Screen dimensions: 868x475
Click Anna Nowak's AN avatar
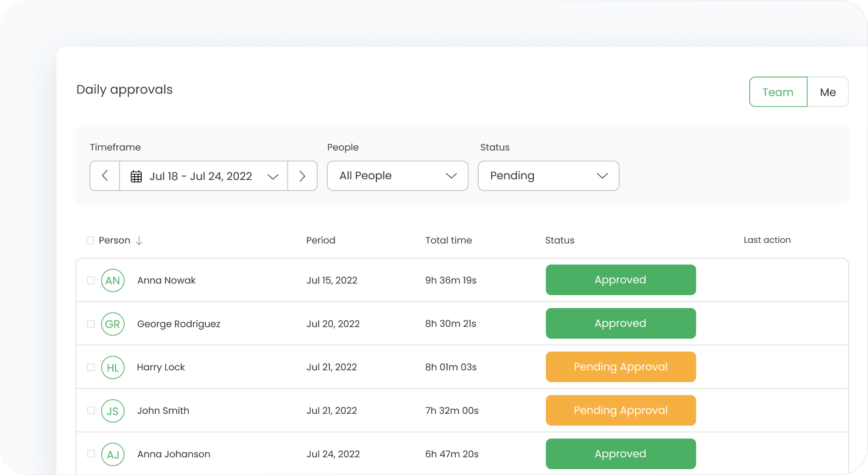113,280
